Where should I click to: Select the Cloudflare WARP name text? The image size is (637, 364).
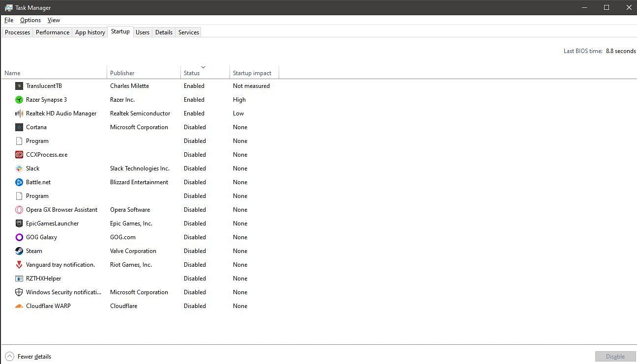click(48, 306)
